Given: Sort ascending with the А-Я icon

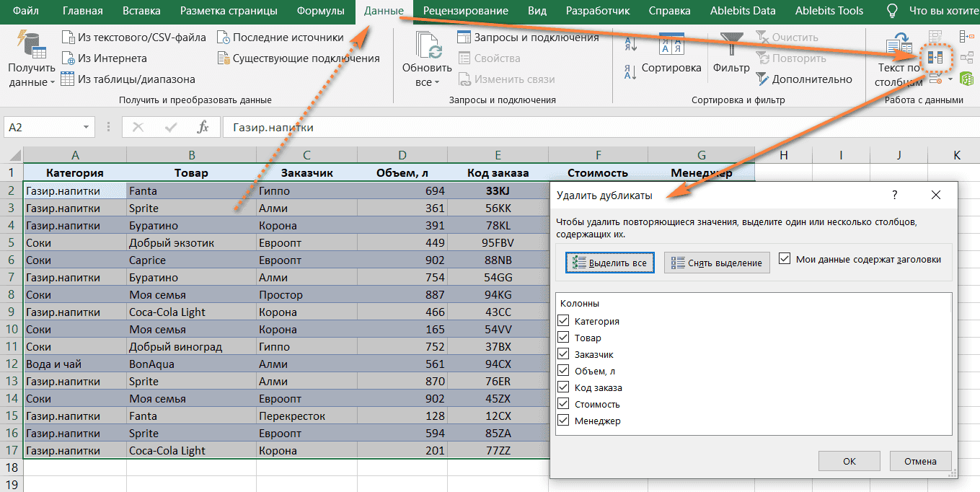Looking at the screenshot, I should click(630, 44).
